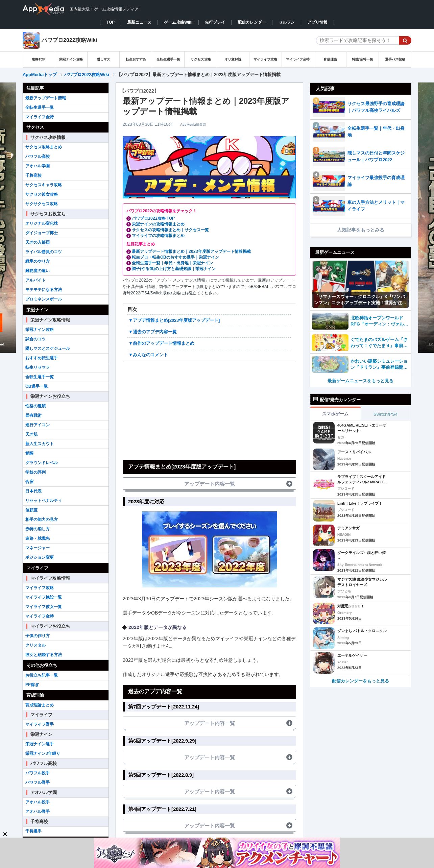Open the ダンまち バトル・クロニクル app icon
Image resolution: width=434 pixels, height=868 pixels.
(x=324, y=638)
